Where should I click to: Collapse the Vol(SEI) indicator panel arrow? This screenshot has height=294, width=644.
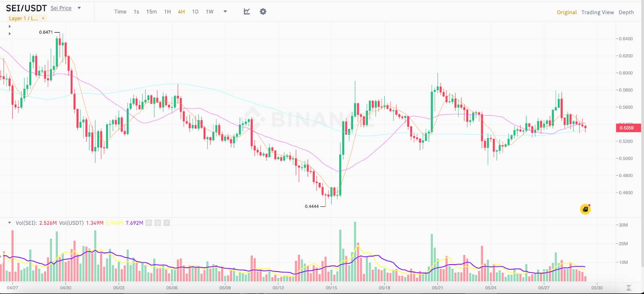coord(10,223)
